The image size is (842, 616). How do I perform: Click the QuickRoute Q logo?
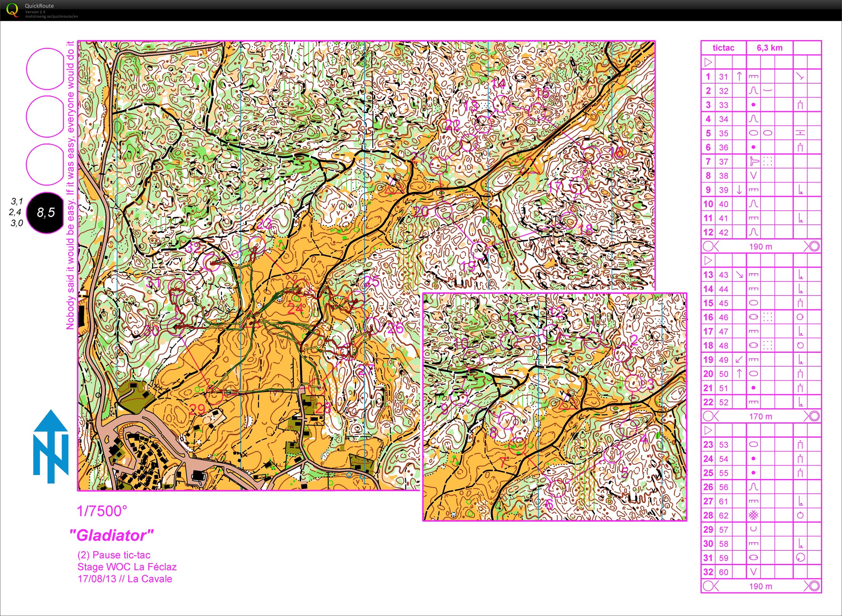pos(12,10)
